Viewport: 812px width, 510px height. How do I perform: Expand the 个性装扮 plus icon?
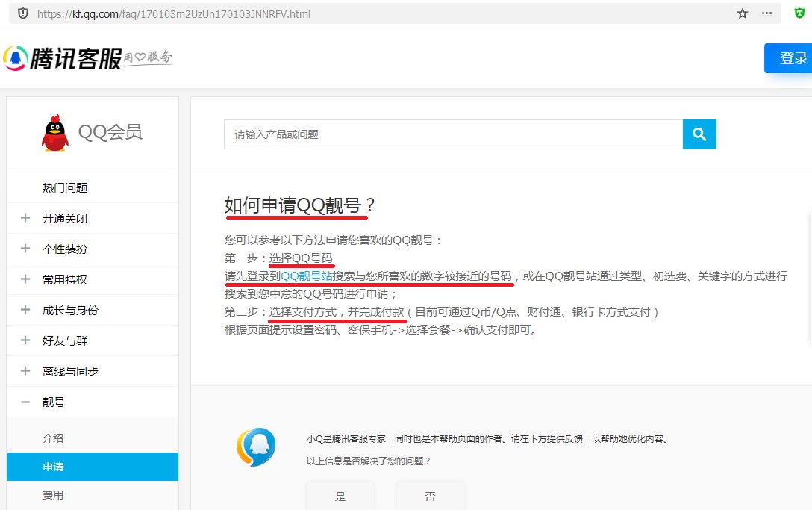(x=25, y=248)
